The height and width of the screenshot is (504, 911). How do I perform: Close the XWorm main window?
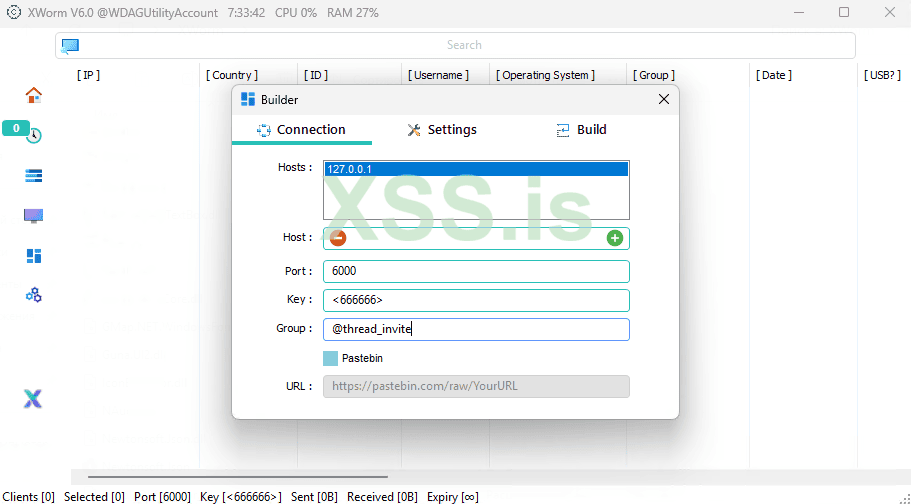point(890,12)
